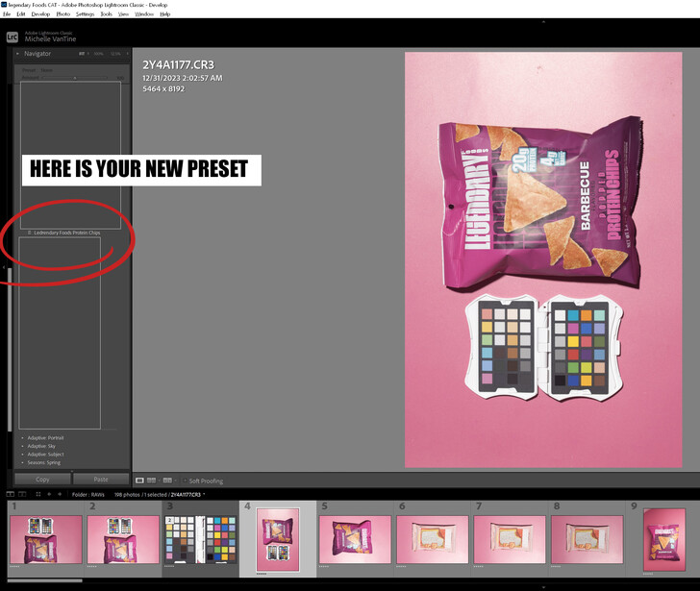The image size is (700, 591).
Task: Click the dimensions text 5464 x 8192
Action: tap(163, 88)
